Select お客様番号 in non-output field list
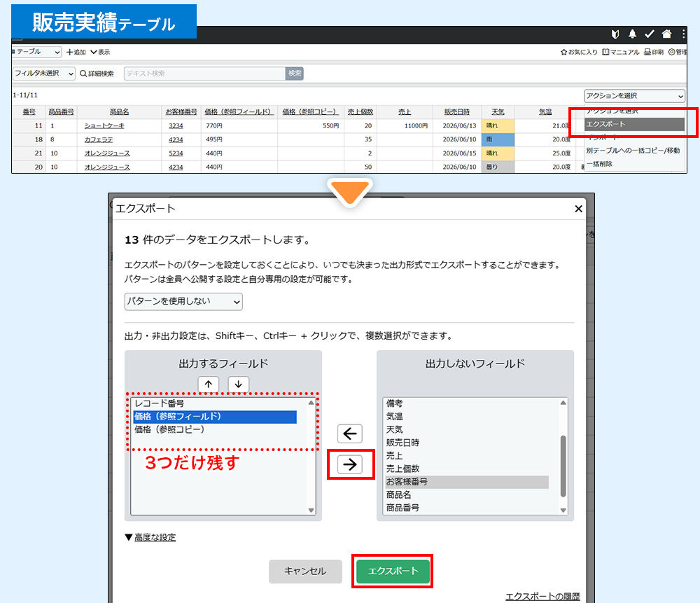 pyautogui.click(x=466, y=482)
